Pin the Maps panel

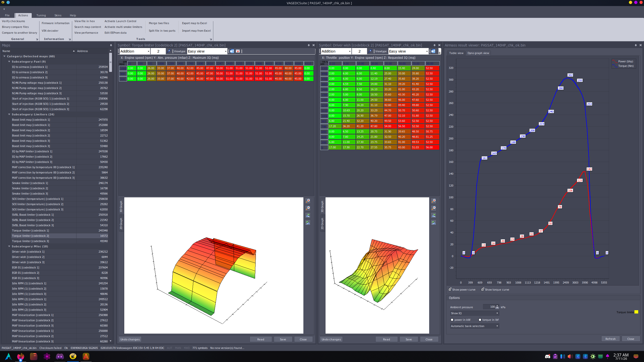click(x=111, y=45)
